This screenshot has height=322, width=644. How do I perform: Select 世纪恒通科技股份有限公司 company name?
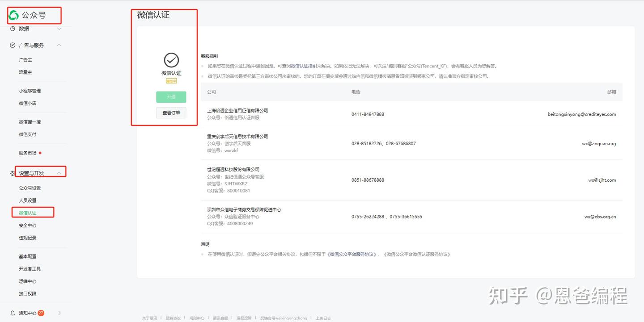coord(233,170)
